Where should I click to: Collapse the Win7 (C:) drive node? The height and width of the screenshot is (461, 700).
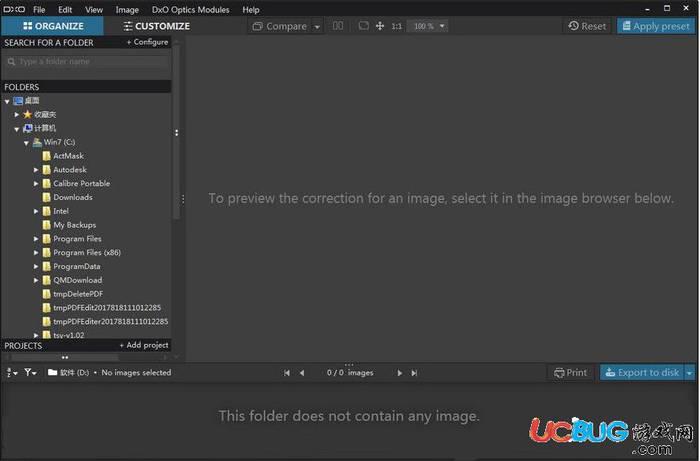[x=26, y=143]
